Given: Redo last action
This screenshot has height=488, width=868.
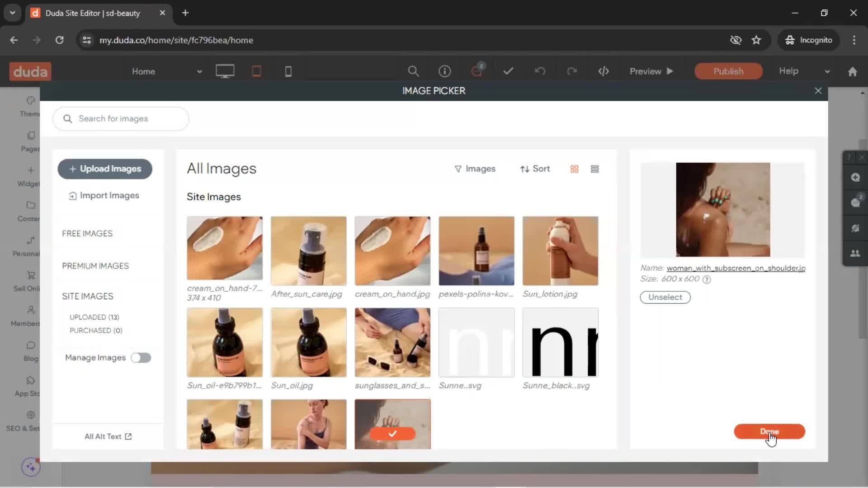Looking at the screenshot, I should pos(572,71).
